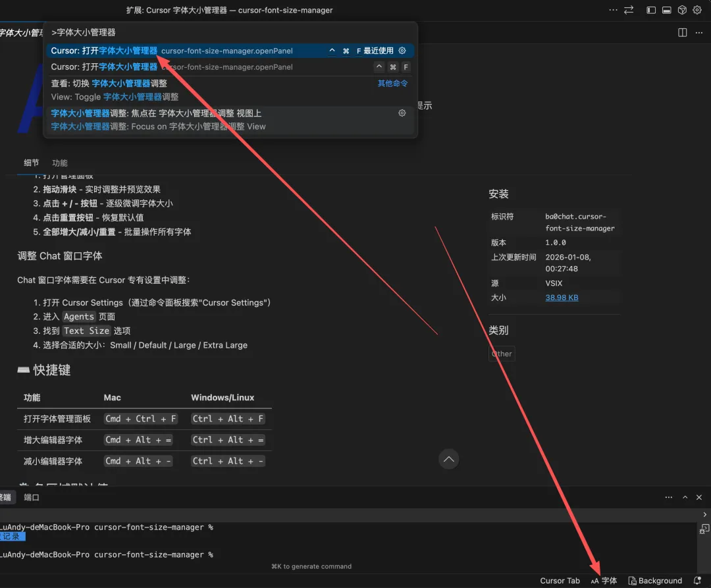Screen dimensions: 711x588
Task: Open settings gear in the title bar
Action: coord(697,10)
